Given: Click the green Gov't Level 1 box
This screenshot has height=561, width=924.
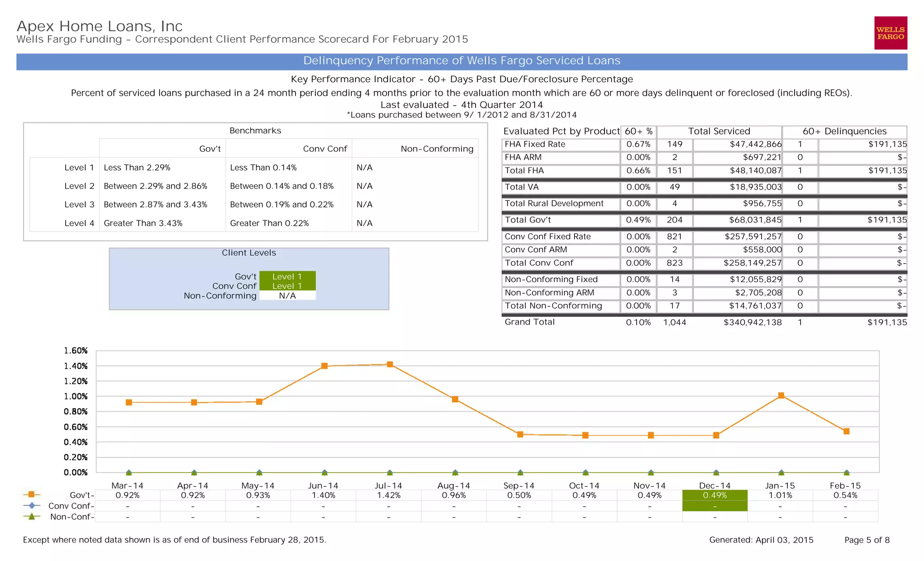Looking at the screenshot, I should pos(287,276).
